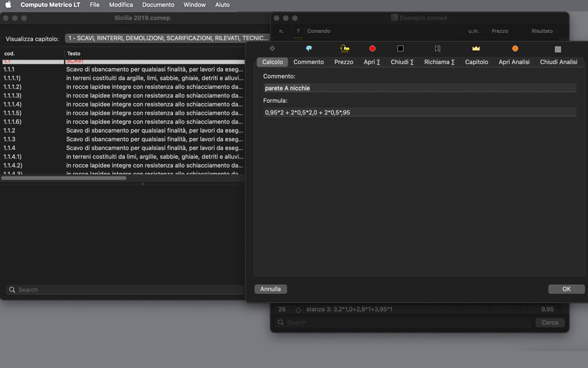The width and height of the screenshot is (588, 368).
Task: Switch to the Chiudi Analisi tab
Action: tap(558, 62)
